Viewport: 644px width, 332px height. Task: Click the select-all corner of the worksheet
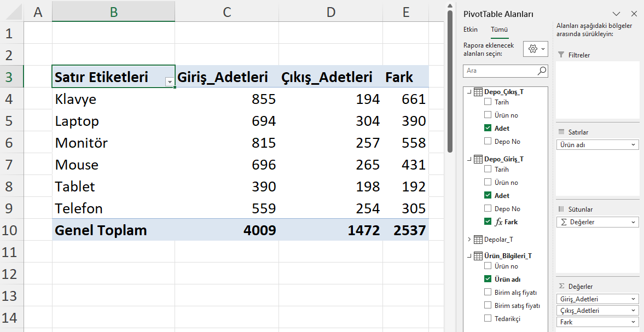(11, 12)
